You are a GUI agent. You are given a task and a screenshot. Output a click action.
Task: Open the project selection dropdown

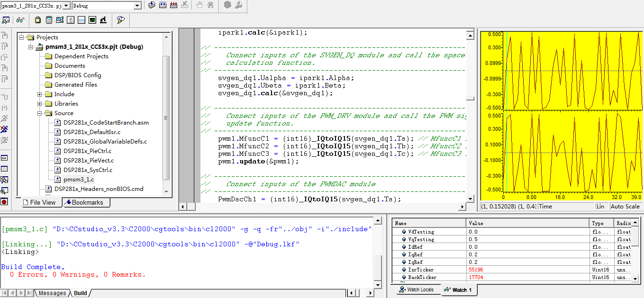pos(66,6)
